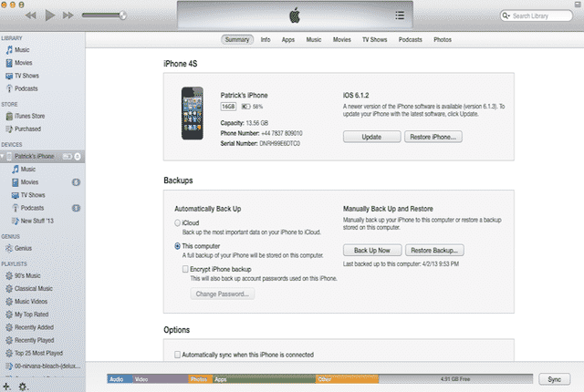This screenshot has height=392, width=584.
Task: Open TV Shows under Patrick's iPhone
Action: click(28, 195)
